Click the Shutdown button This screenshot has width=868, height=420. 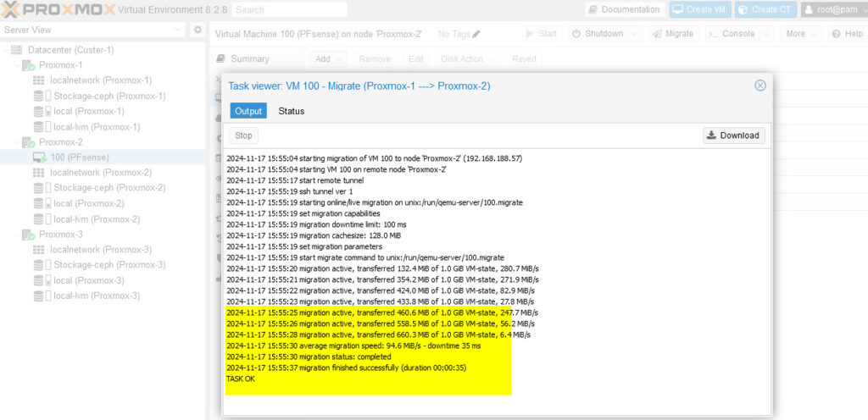point(598,34)
